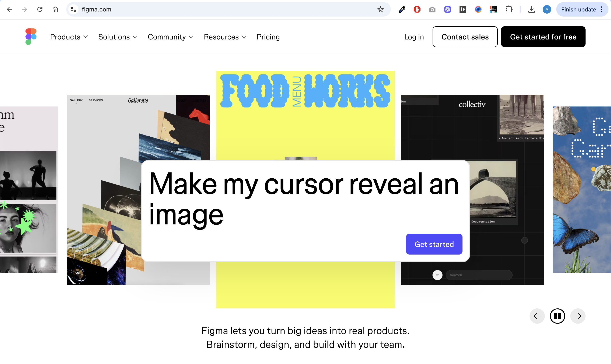
Task: Expand the Community dropdown menu
Action: 171,37
